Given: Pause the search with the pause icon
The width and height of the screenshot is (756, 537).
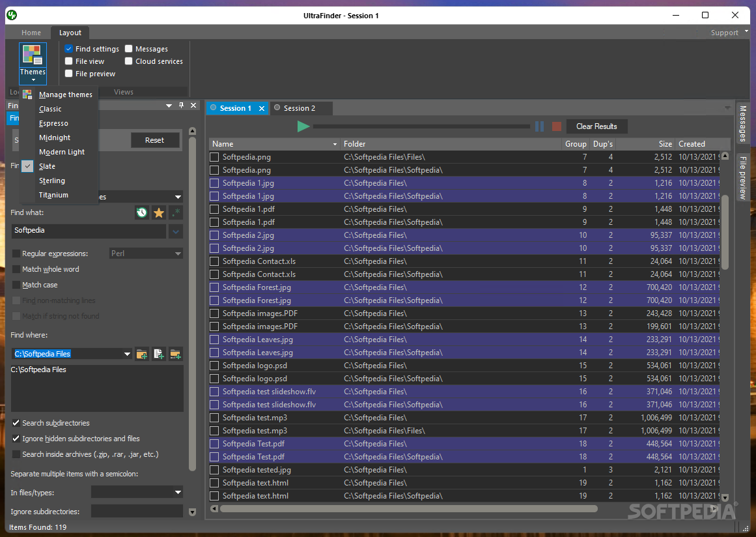Looking at the screenshot, I should (539, 126).
